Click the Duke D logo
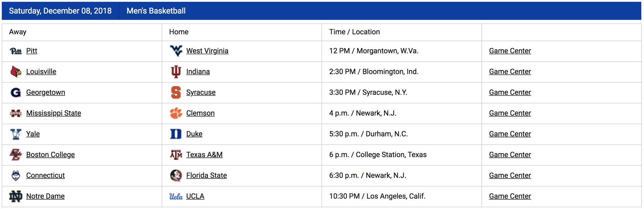 pos(176,134)
